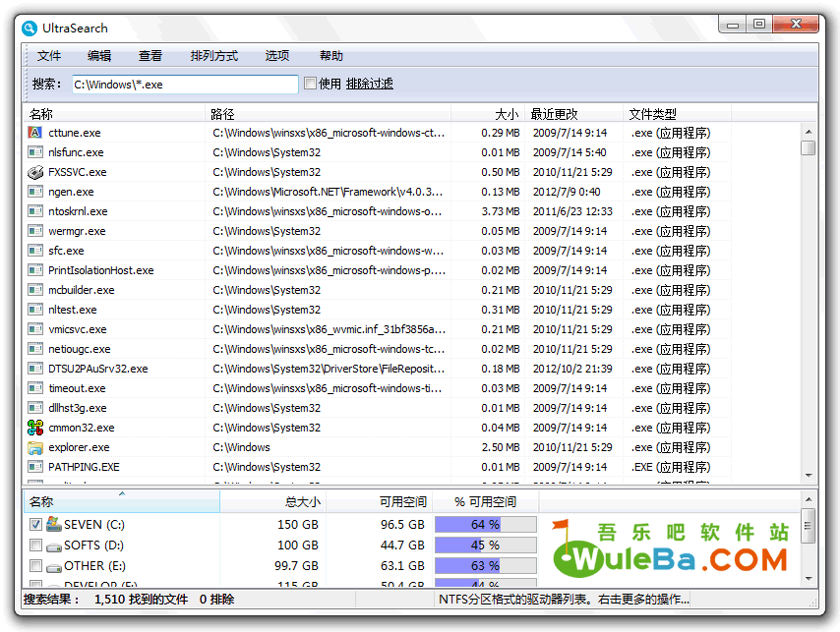
Task: Enable the 使用 exclusion filter checkbox
Action: [310, 83]
